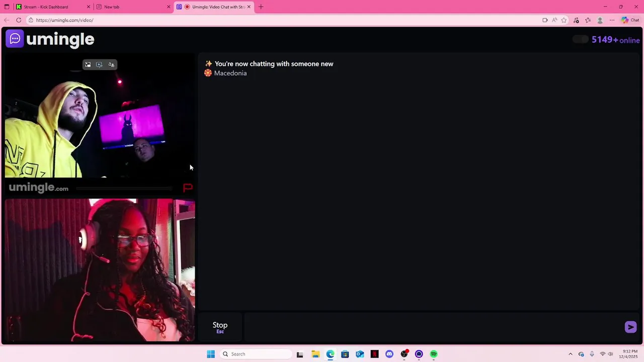The width and height of the screenshot is (644, 362).
Task: Open the Favorites list icon
Action: click(588, 20)
